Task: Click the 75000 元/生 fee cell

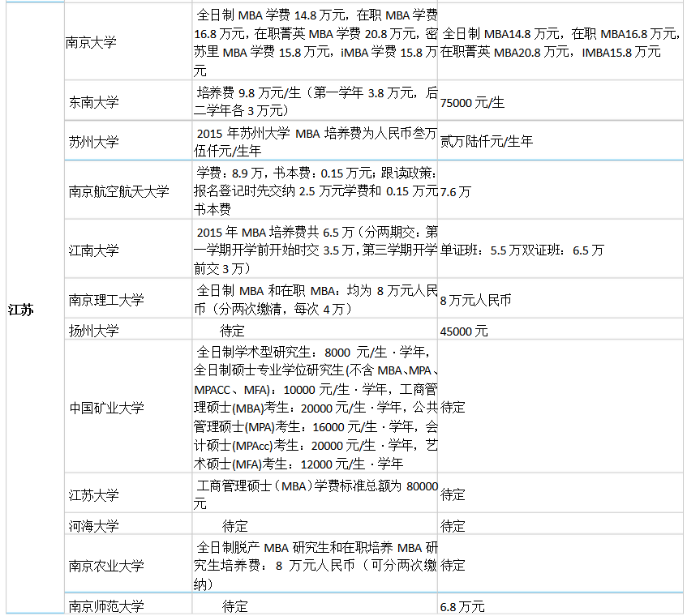Action: [x=560, y=101]
